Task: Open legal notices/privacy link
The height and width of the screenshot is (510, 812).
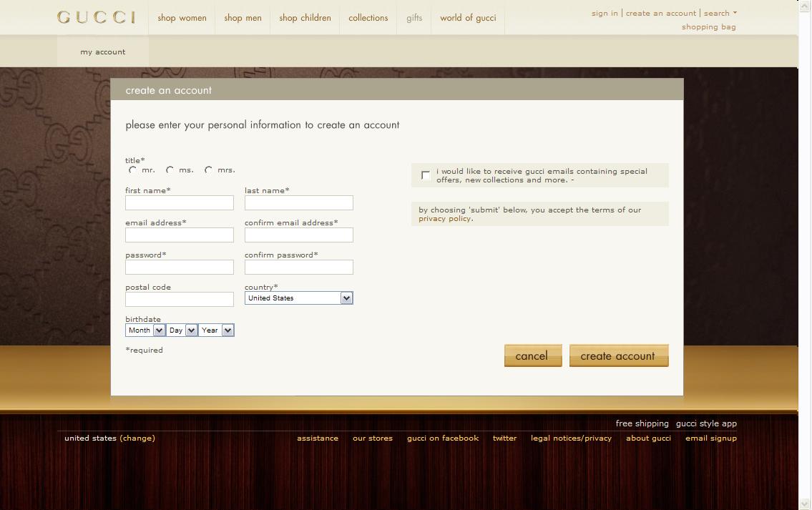Action: coord(571,438)
